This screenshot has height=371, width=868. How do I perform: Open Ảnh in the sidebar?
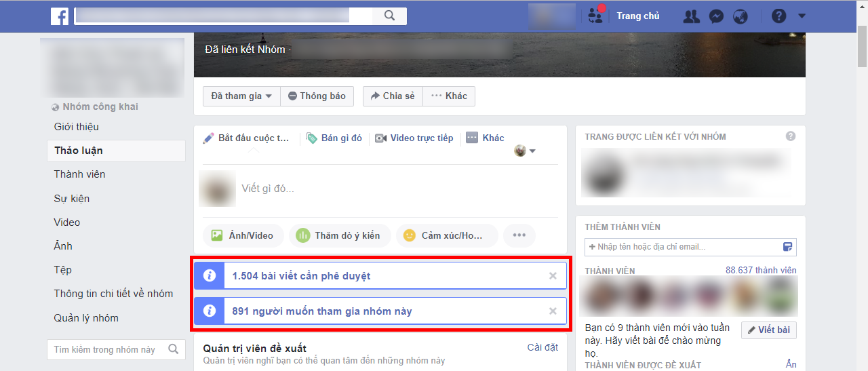click(x=63, y=246)
